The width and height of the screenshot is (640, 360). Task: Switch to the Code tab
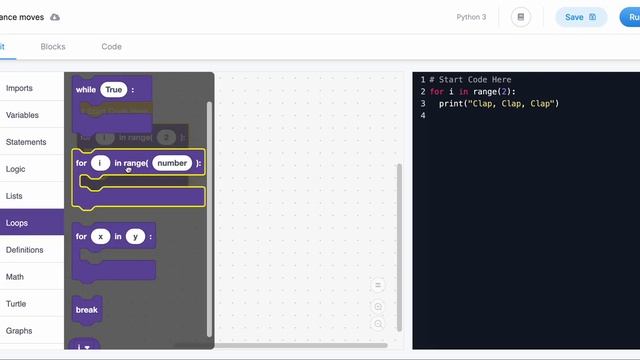(x=111, y=47)
